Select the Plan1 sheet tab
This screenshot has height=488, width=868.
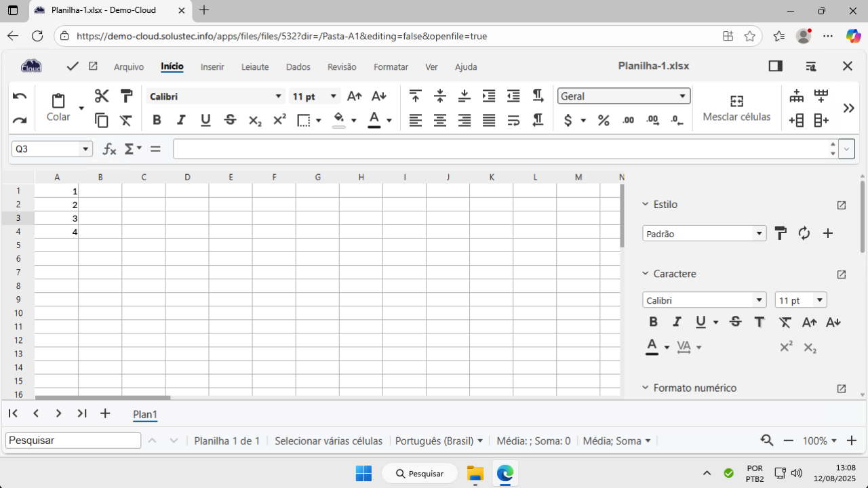click(x=145, y=415)
